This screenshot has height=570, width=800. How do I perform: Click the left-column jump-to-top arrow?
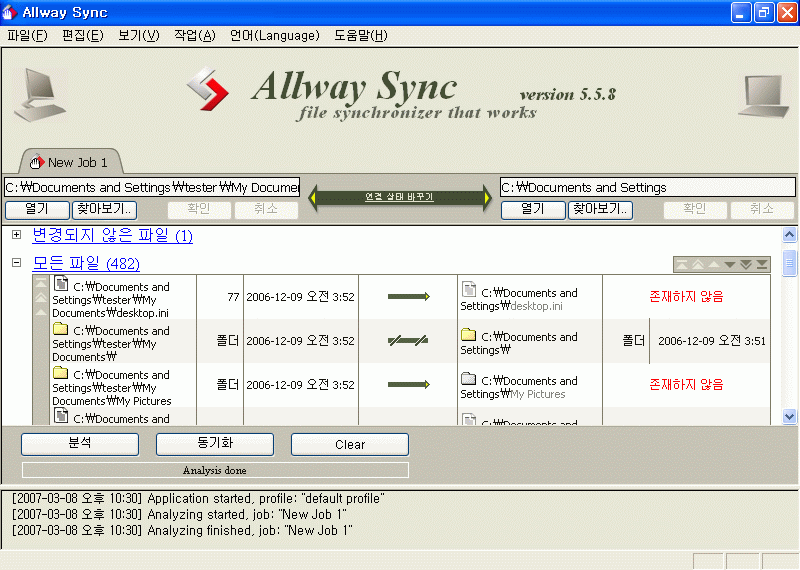click(41, 283)
